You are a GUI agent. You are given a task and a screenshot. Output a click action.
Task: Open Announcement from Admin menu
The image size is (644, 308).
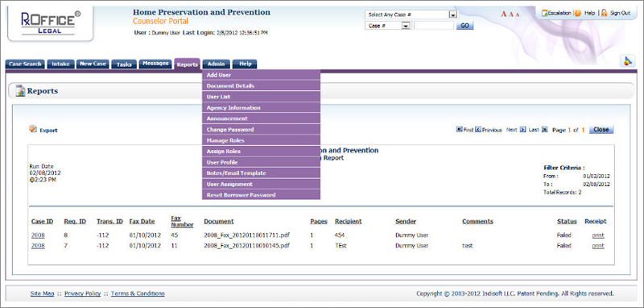pos(261,119)
